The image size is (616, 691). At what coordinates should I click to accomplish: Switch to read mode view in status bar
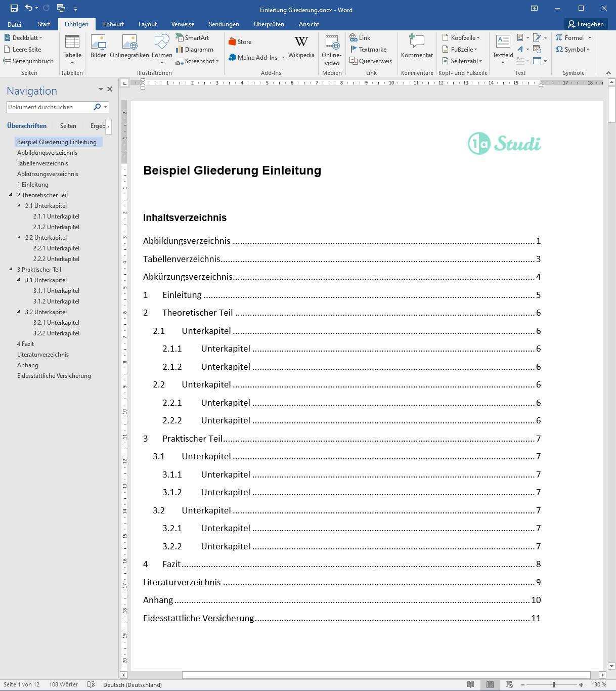click(x=470, y=684)
